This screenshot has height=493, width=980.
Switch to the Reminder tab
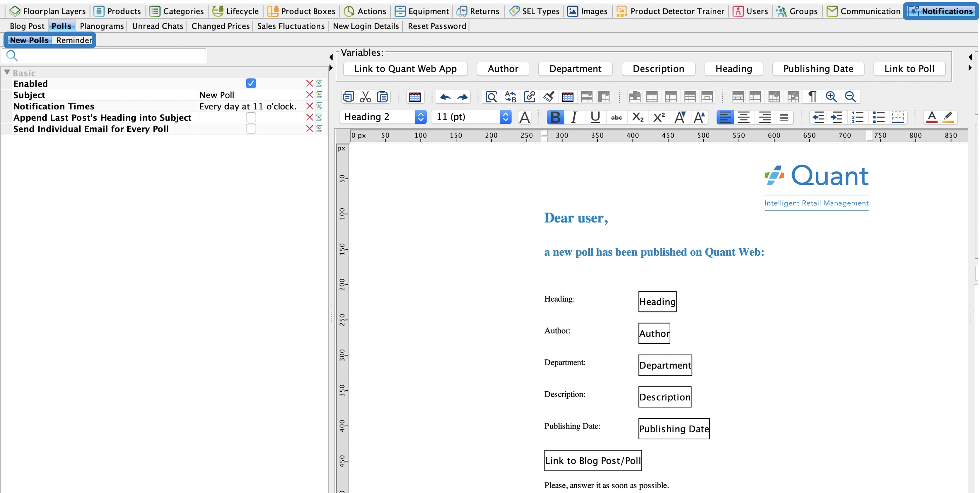coord(74,40)
